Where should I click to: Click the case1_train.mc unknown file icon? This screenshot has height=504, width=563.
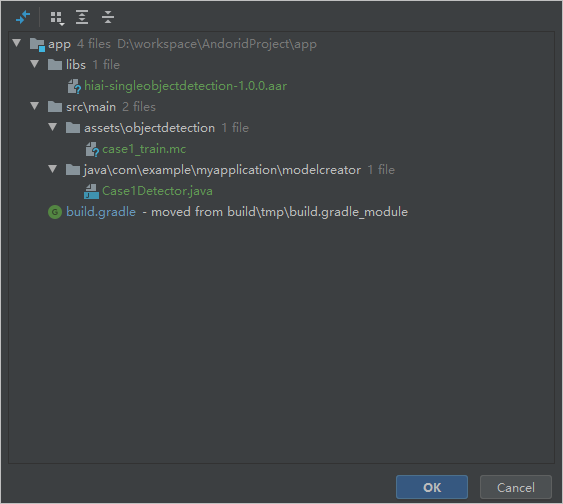[x=92, y=149]
